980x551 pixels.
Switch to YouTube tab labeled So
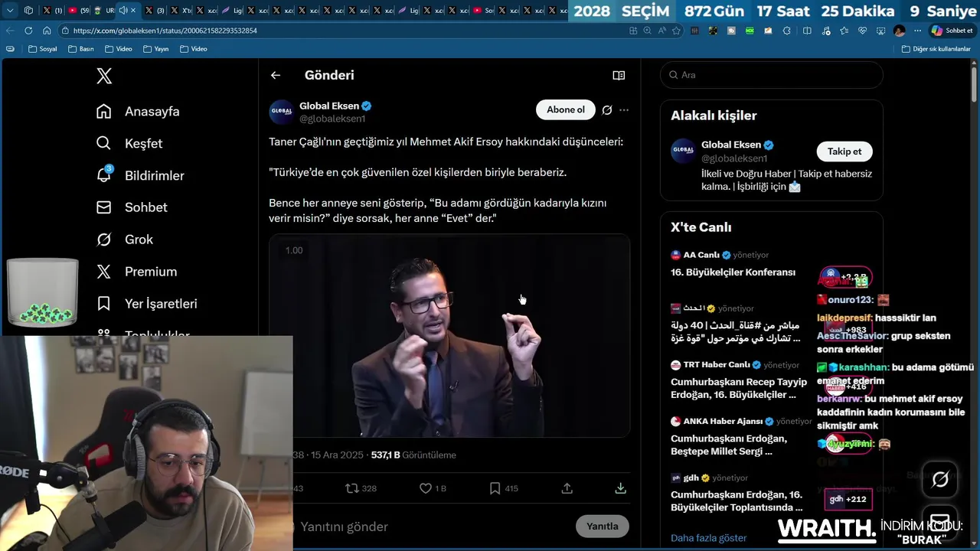(483, 11)
